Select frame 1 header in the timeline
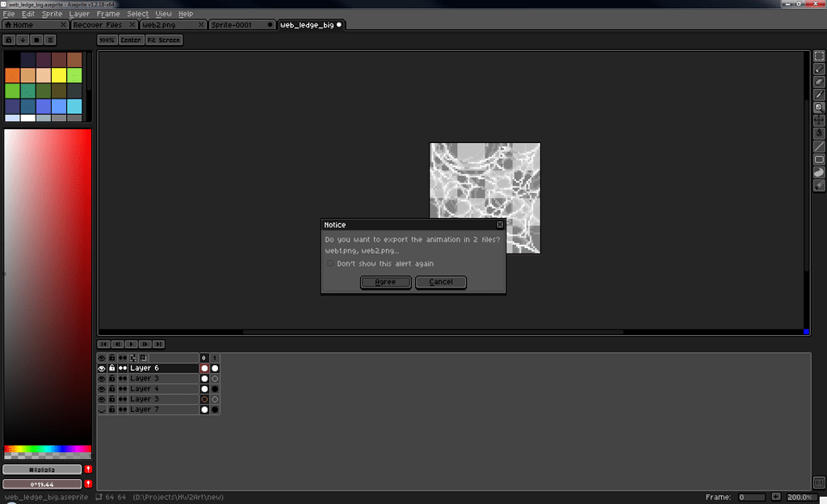Screen dimensions: 827x504 pyautogui.click(x=215, y=358)
